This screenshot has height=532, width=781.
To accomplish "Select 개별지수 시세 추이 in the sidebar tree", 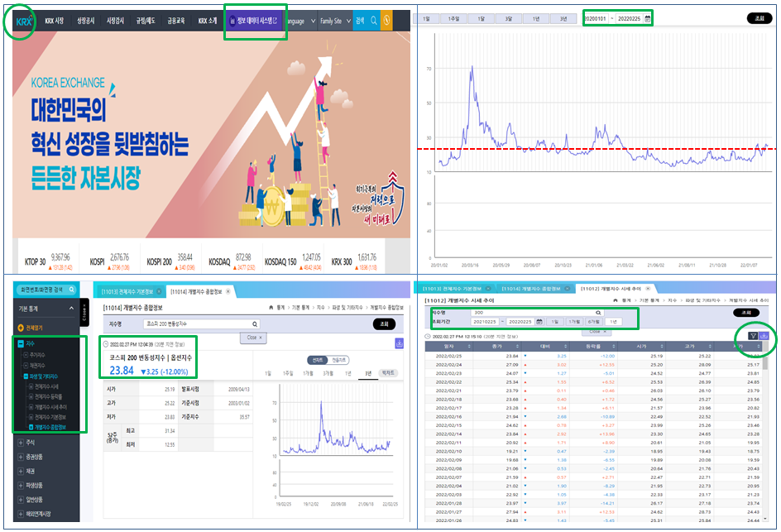I will (x=50, y=407).
